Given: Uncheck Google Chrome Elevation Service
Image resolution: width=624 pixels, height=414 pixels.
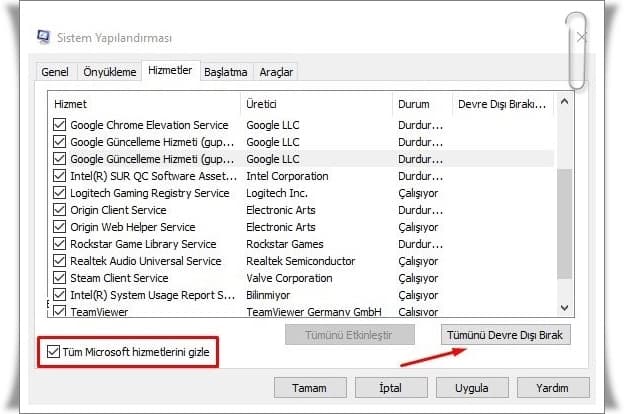Looking at the screenshot, I should point(59,125).
